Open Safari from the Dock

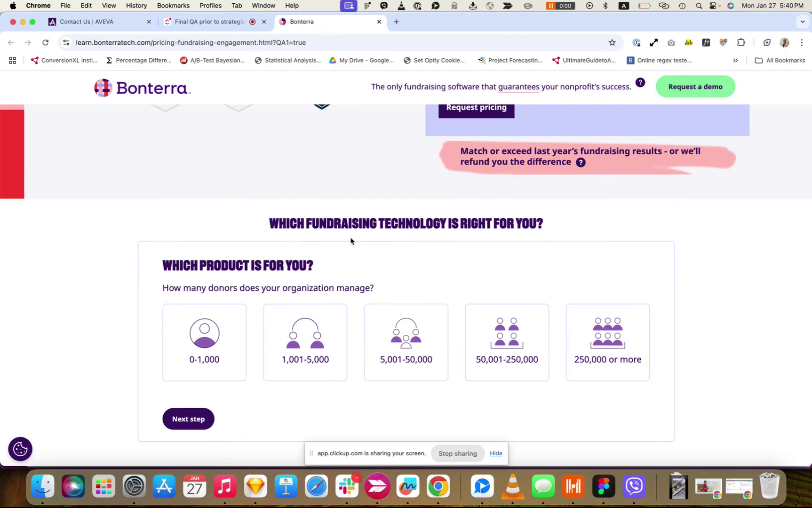pyautogui.click(x=317, y=486)
